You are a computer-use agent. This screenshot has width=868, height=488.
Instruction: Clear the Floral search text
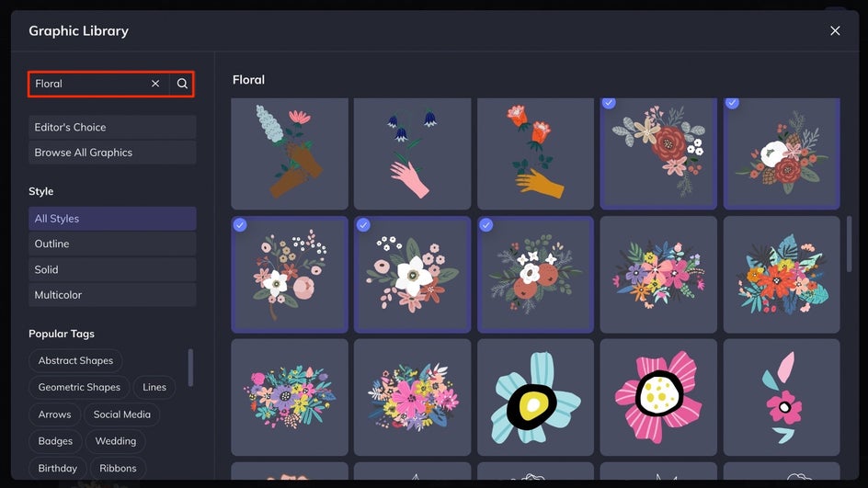[x=155, y=84]
